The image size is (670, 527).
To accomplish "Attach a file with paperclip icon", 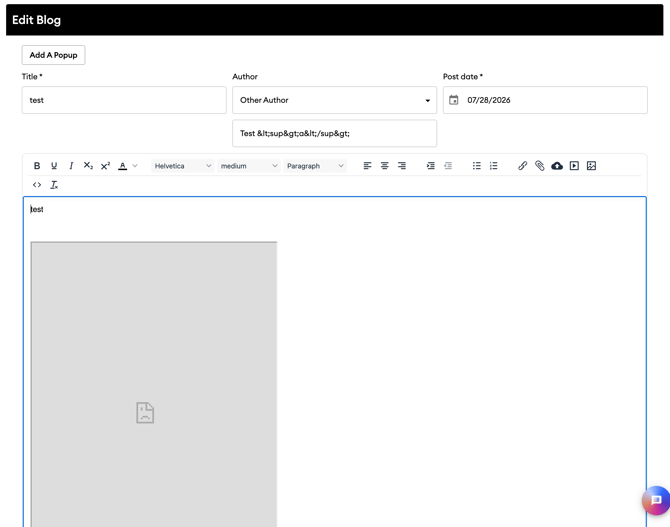I will click(539, 166).
